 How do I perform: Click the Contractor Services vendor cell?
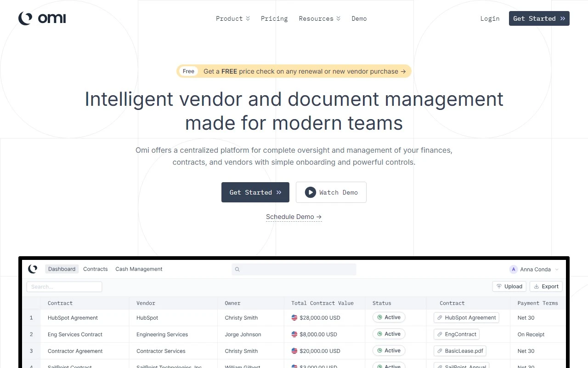tap(161, 351)
